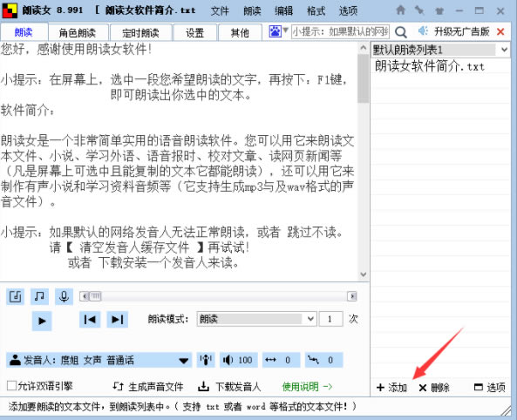Screen dimensions: 517x420
Task: Open the 选项 button below list
Action: point(490,388)
